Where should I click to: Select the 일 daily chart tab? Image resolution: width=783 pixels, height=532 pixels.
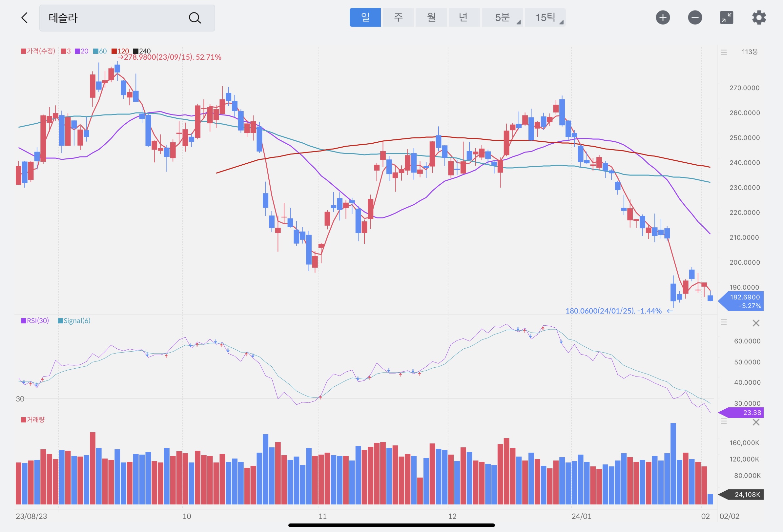[x=365, y=17]
